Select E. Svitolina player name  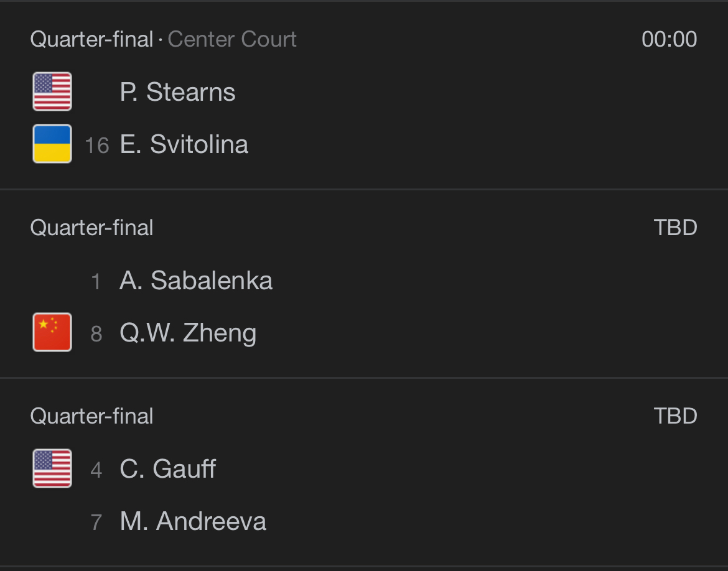(x=184, y=145)
